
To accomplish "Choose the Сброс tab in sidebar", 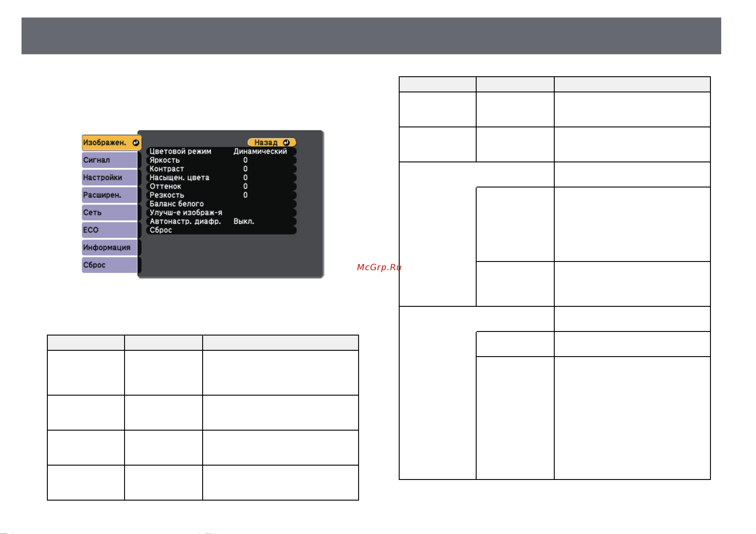I will (x=109, y=265).
